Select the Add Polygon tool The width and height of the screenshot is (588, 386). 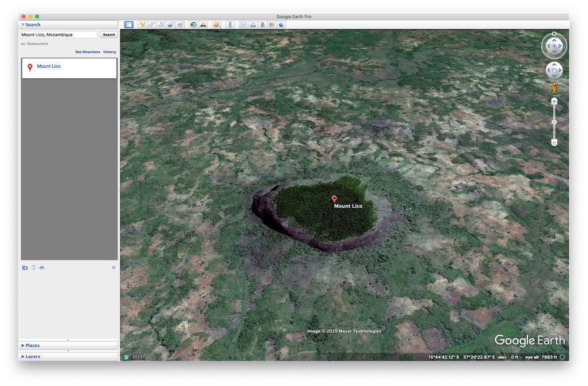pyautogui.click(x=151, y=25)
